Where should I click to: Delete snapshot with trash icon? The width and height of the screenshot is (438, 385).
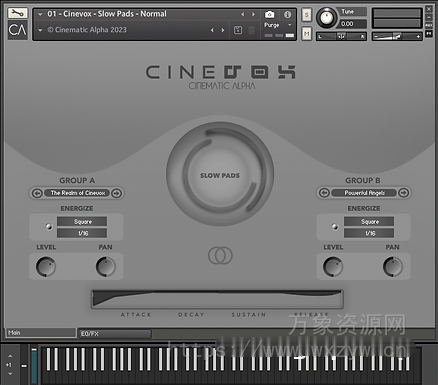tap(252, 30)
